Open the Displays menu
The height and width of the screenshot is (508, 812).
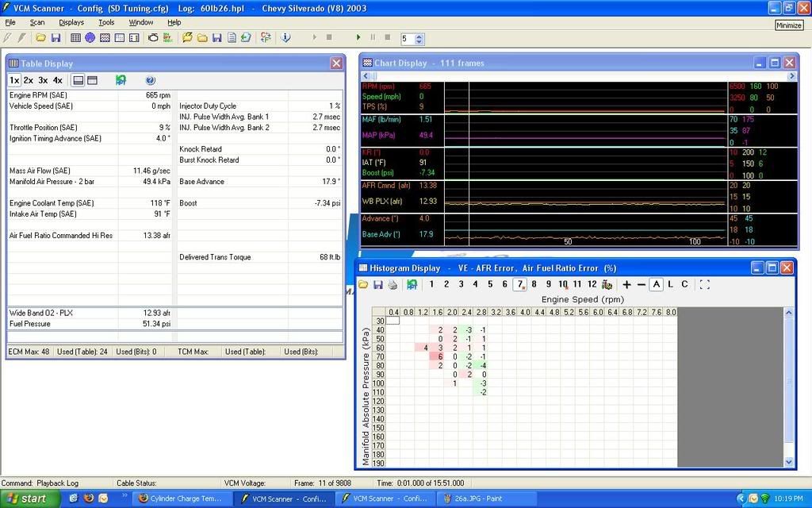tap(71, 22)
